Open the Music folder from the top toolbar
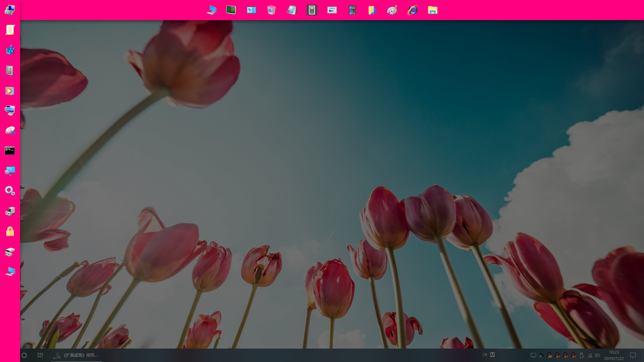The image size is (644, 362). pyautogui.click(x=372, y=10)
